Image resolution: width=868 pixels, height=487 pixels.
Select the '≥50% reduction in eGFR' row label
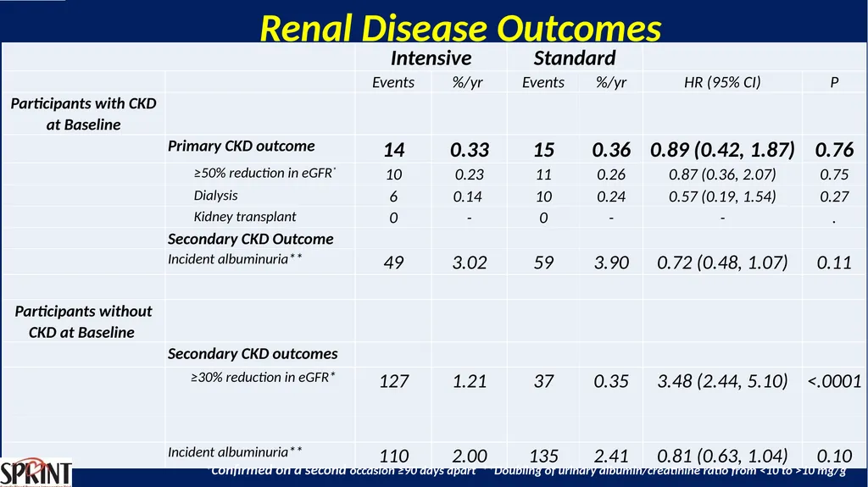click(264, 173)
